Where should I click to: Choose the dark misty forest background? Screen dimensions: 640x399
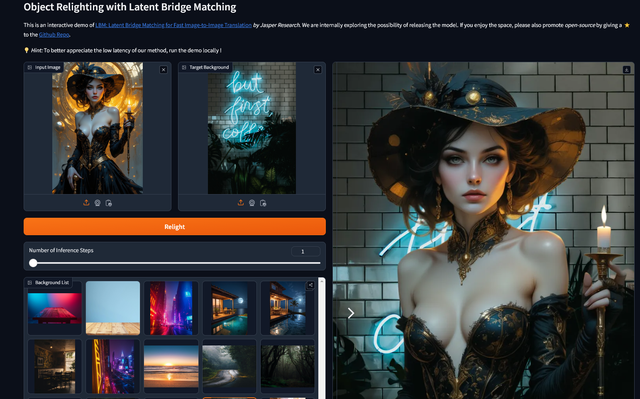(x=288, y=366)
